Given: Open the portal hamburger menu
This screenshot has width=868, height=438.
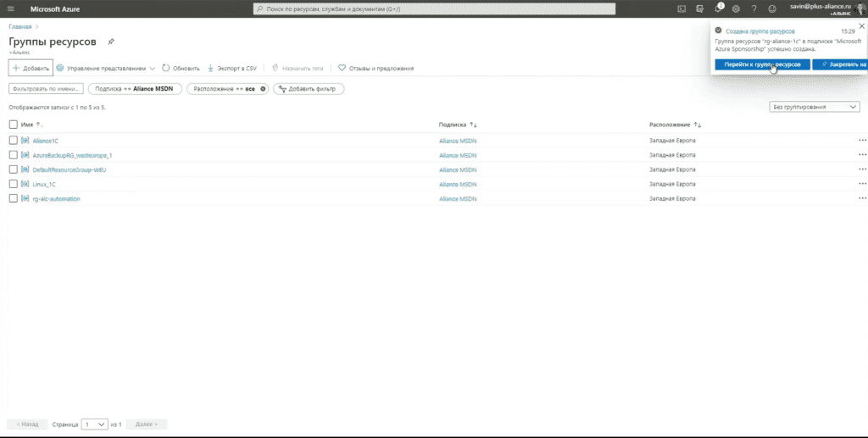Looking at the screenshot, I should click(10, 8).
